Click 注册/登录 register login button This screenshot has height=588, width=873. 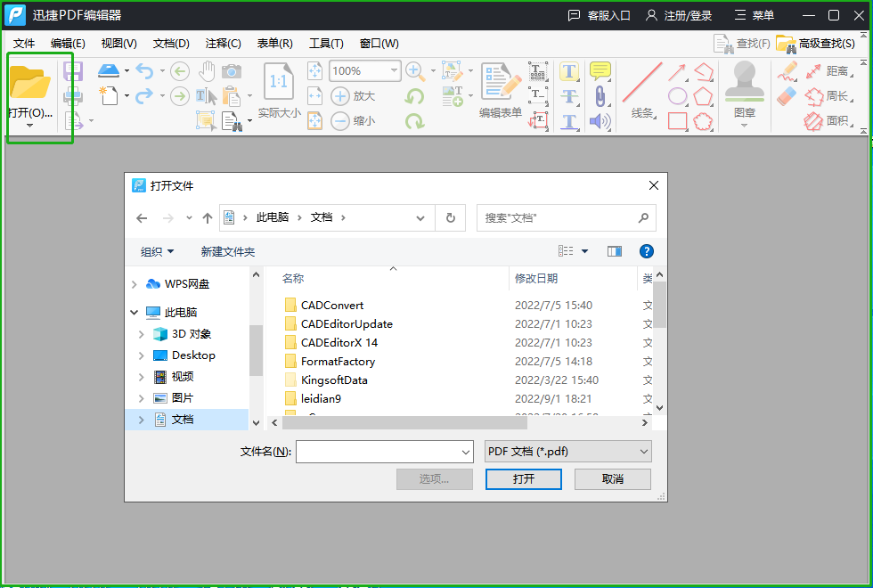click(679, 16)
